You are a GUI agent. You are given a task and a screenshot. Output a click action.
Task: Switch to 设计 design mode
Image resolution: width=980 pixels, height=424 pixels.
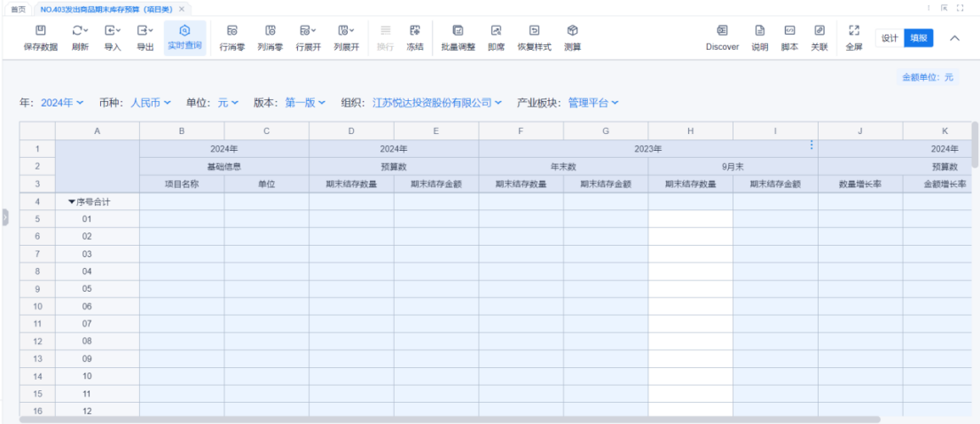tap(890, 38)
